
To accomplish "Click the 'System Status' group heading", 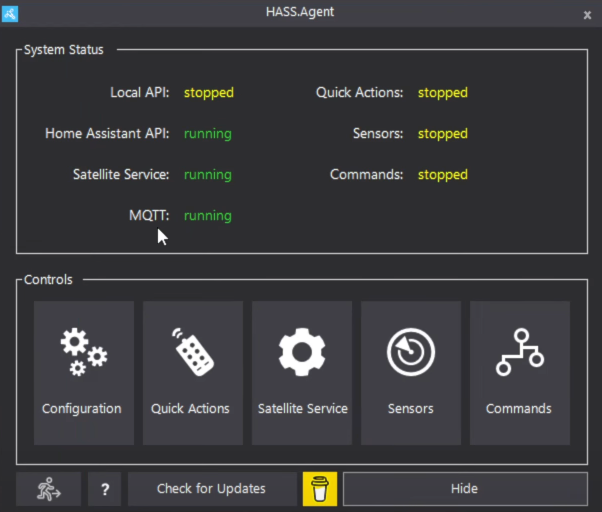I will pyautogui.click(x=64, y=50).
